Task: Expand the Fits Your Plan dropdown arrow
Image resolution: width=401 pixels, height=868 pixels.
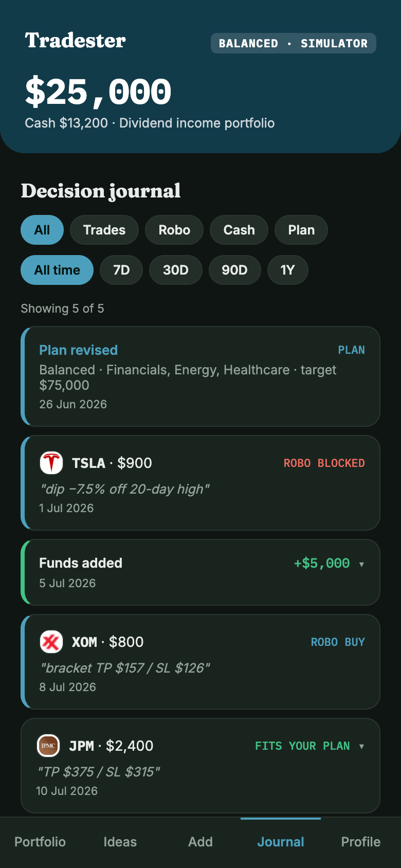Action: click(361, 746)
